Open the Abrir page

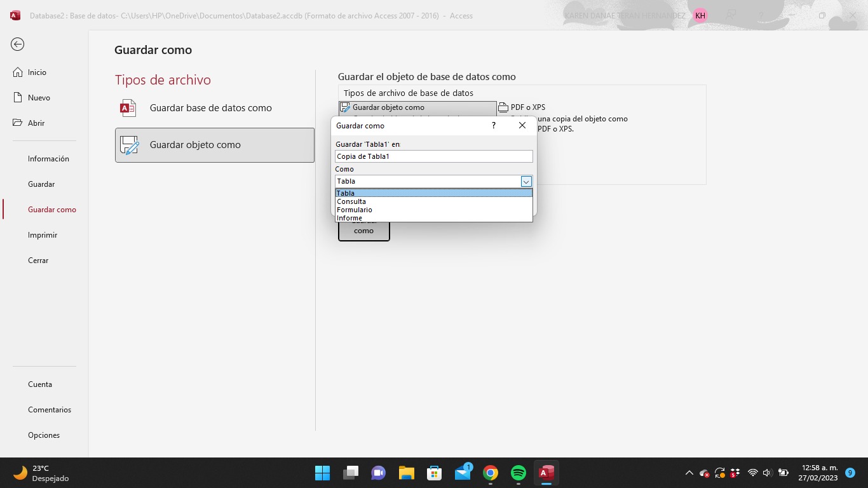click(36, 123)
